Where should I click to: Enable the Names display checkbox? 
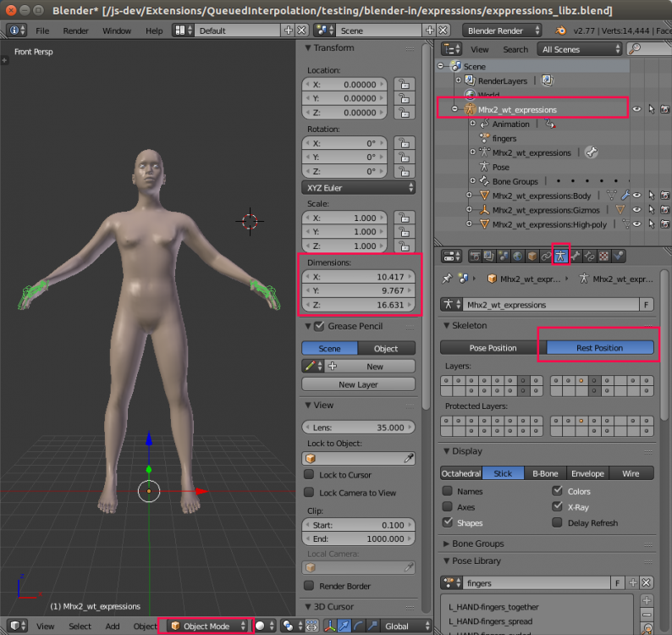449,491
